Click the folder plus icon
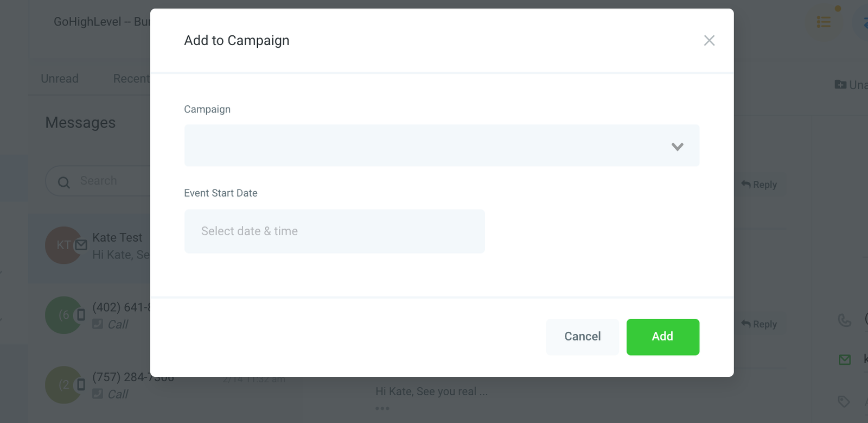 [840, 85]
